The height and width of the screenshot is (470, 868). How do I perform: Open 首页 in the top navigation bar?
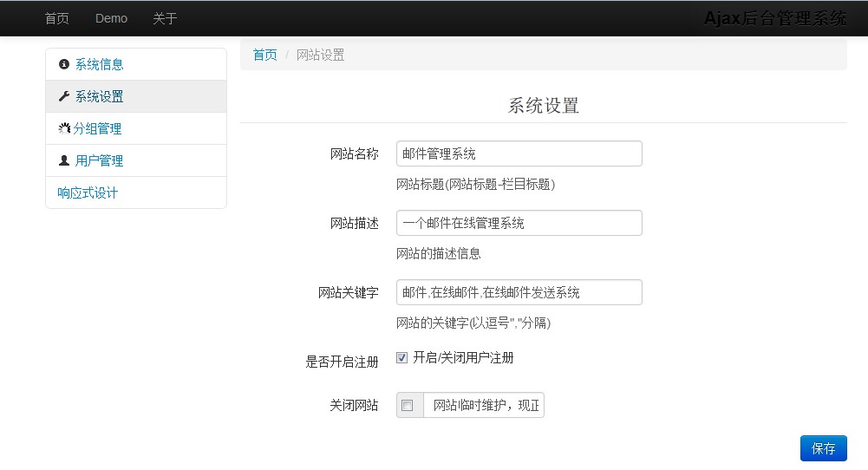coord(57,18)
